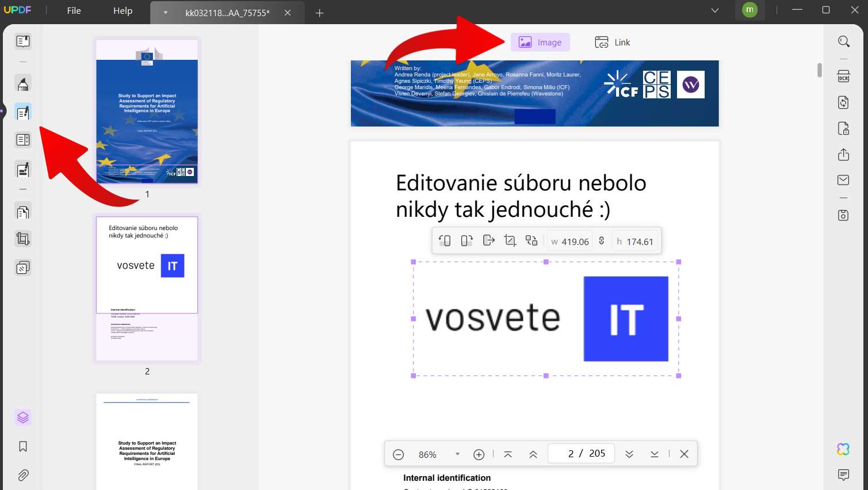Open the Attachments paperclip panel
The width and height of the screenshot is (868, 490).
(23, 475)
